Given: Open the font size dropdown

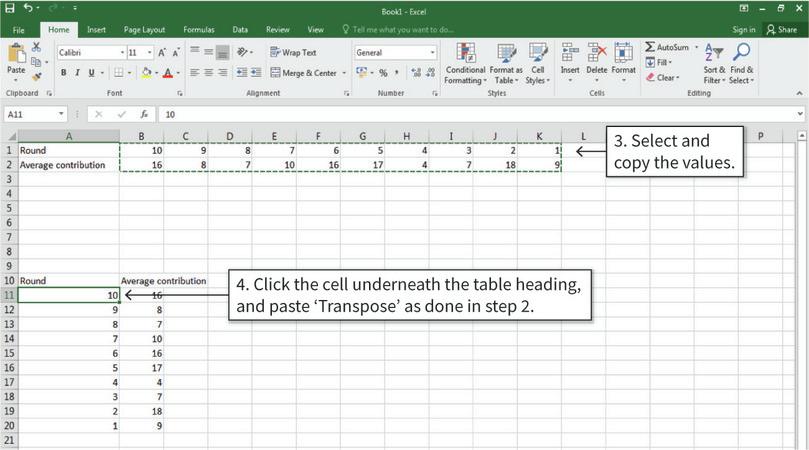Looking at the screenshot, I should click(150, 53).
